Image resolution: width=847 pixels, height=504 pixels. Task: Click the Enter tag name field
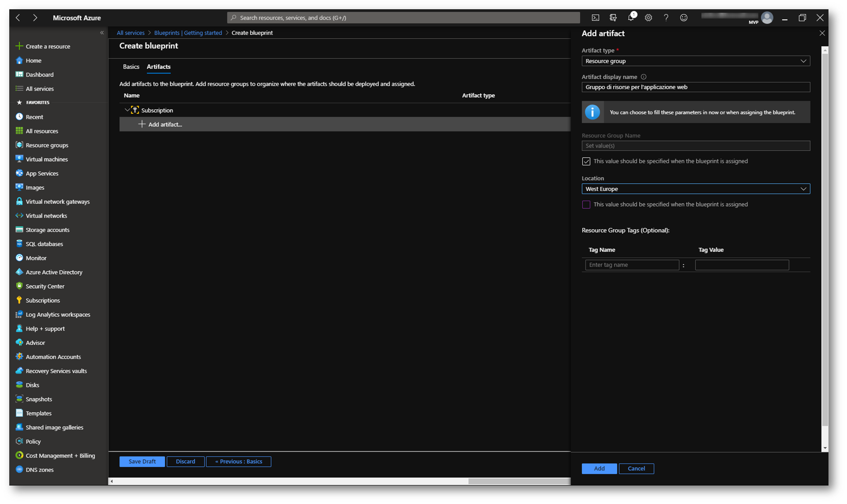(x=632, y=265)
